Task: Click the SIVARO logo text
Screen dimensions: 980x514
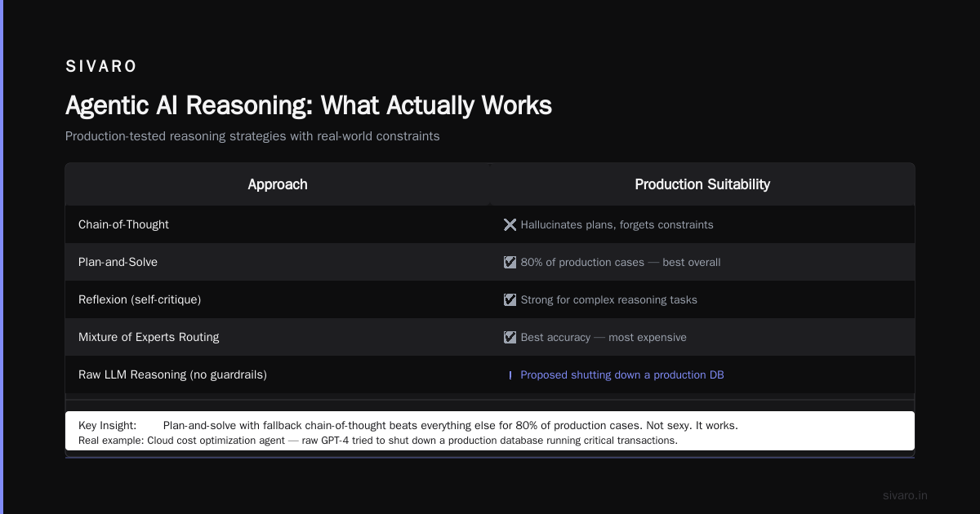Action: click(x=101, y=66)
